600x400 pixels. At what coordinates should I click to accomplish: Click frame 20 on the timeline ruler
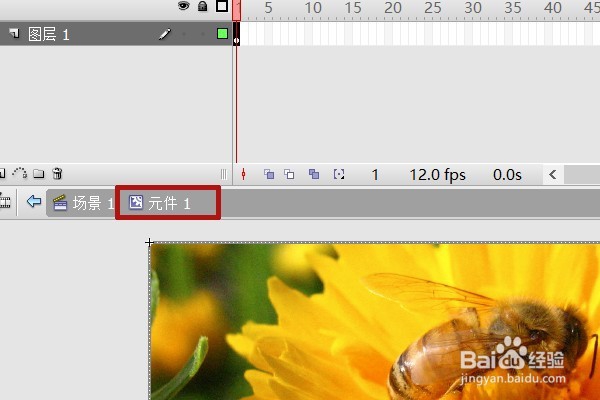click(x=393, y=7)
